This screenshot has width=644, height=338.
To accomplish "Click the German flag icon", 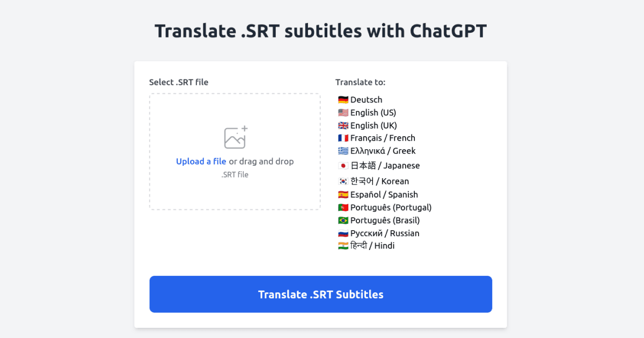I will click(x=343, y=100).
